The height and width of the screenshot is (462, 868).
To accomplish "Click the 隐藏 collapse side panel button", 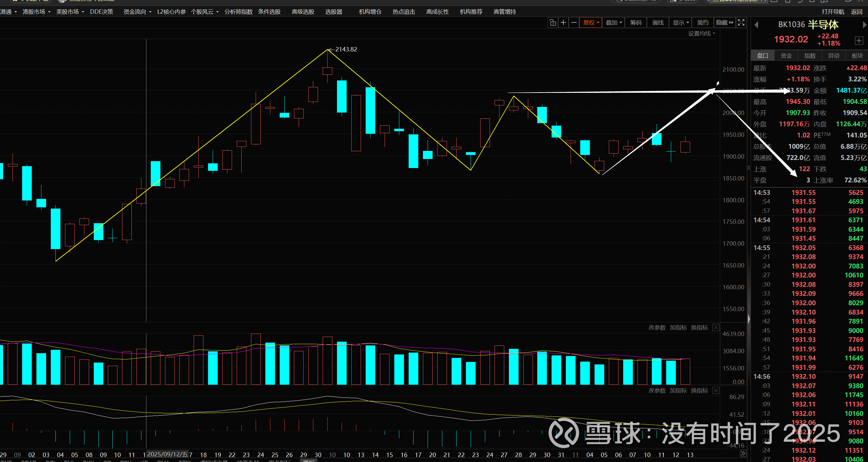I will [724, 22].
